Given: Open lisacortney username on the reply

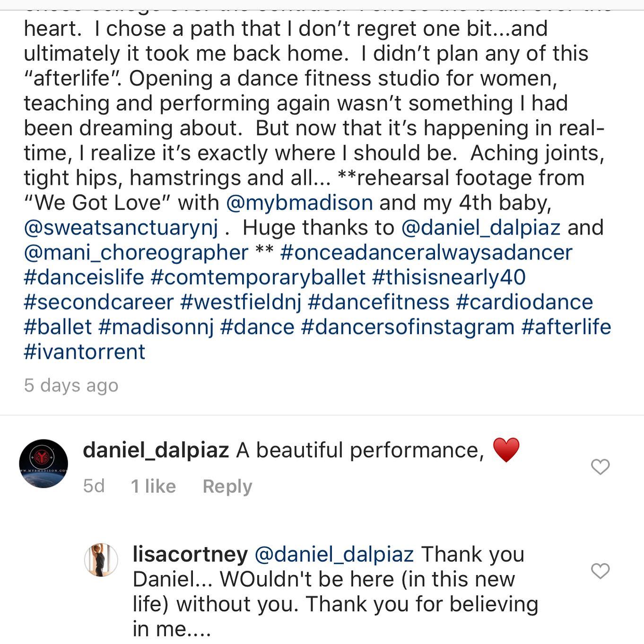Looking at the screenshot, I should tap(190, 554).
